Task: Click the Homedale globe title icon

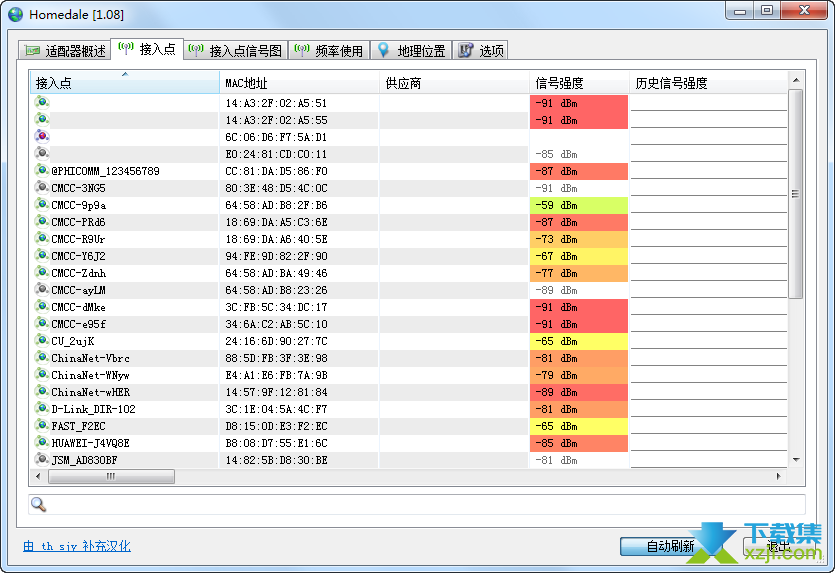Action: (15, 14)
